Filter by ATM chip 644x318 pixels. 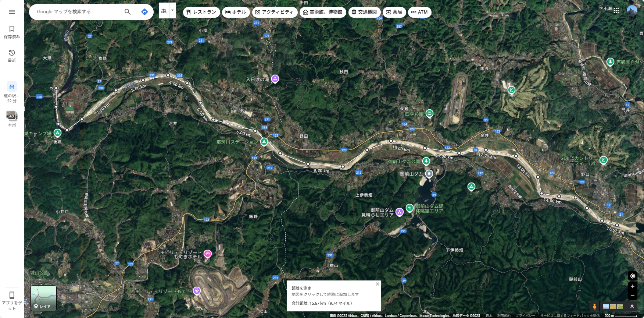[419, 12]
